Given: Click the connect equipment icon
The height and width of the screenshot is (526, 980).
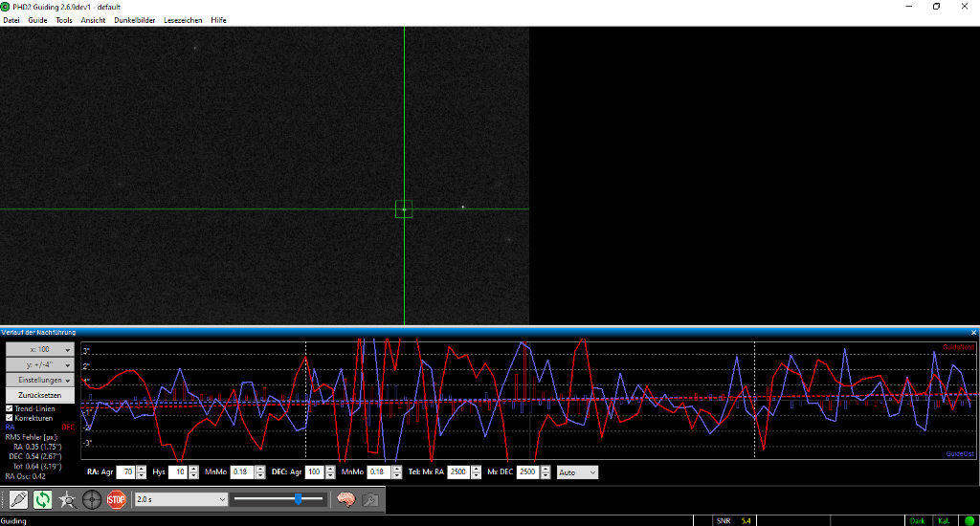Looking at the screenshot, I should (x=18, y=499).
